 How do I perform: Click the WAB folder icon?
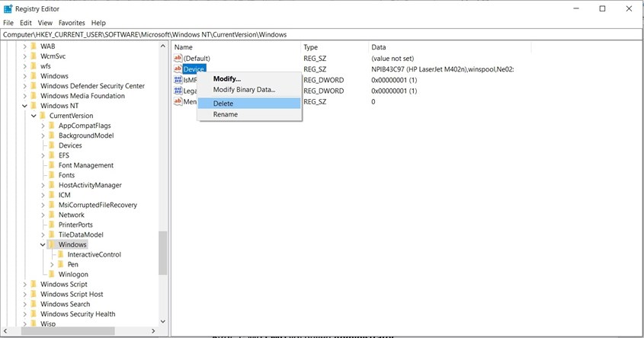pos(34,46)
